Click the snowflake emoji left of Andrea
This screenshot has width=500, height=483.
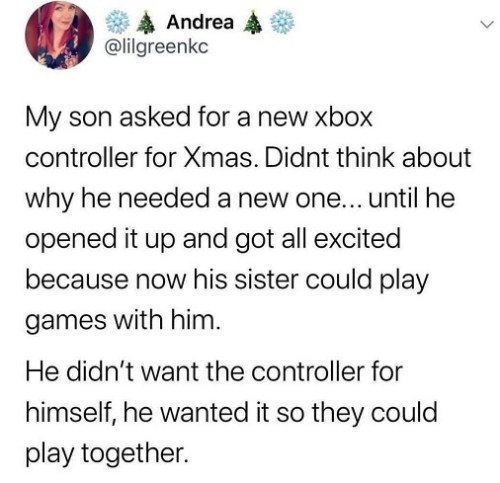coord(117,22)
